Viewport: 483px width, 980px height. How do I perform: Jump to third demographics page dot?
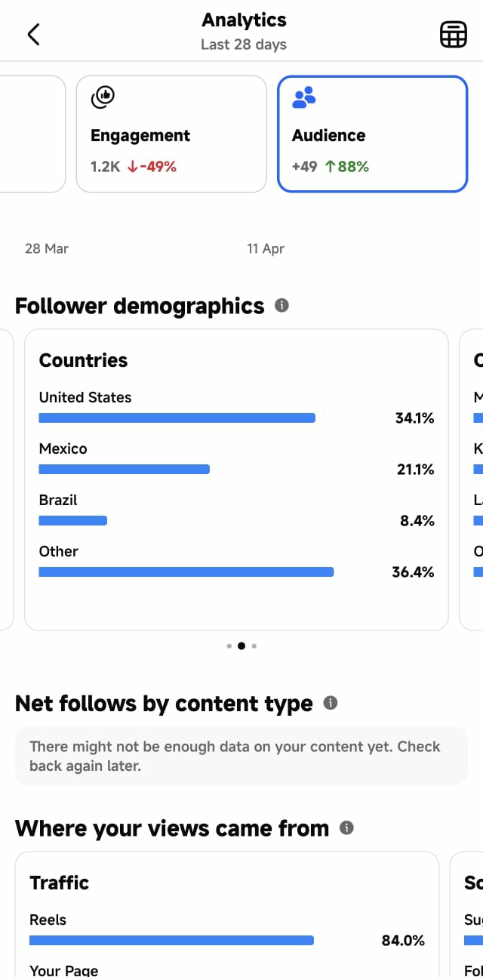254,646
